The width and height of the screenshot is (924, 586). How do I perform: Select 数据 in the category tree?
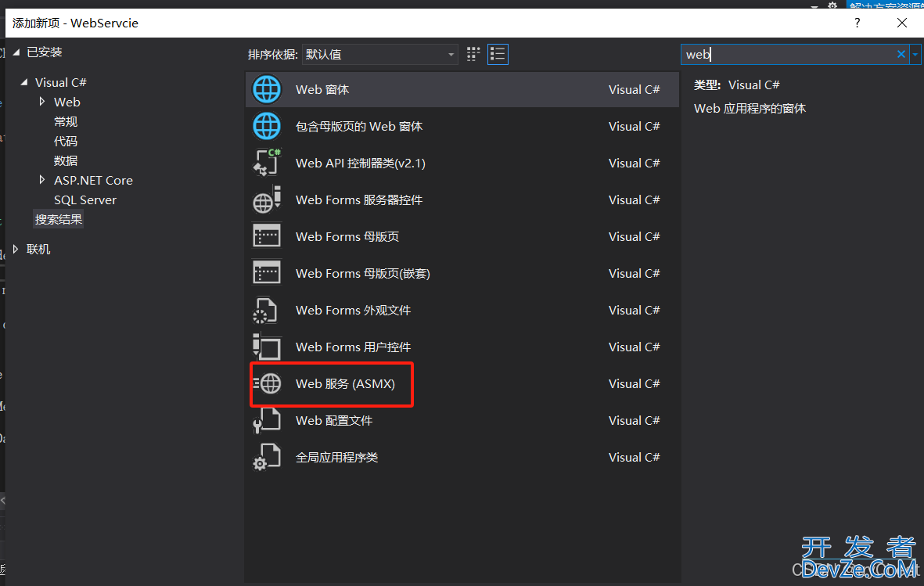pos(66,160)
